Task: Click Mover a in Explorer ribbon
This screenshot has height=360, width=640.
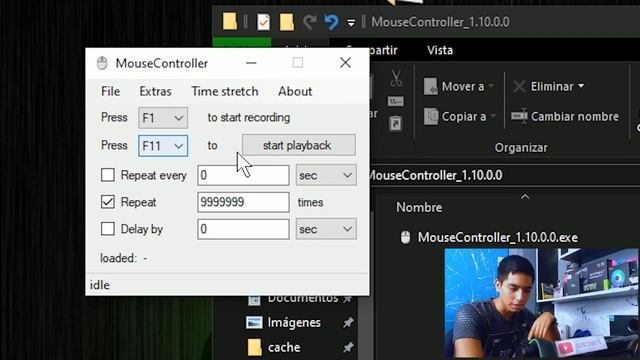Action: tap(458, 86)
